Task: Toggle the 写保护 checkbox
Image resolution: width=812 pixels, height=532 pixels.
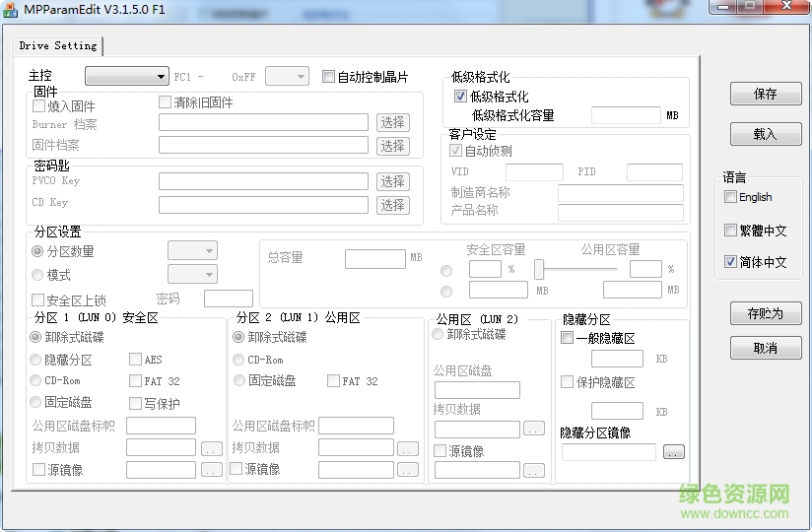Action: click(135, 403)
